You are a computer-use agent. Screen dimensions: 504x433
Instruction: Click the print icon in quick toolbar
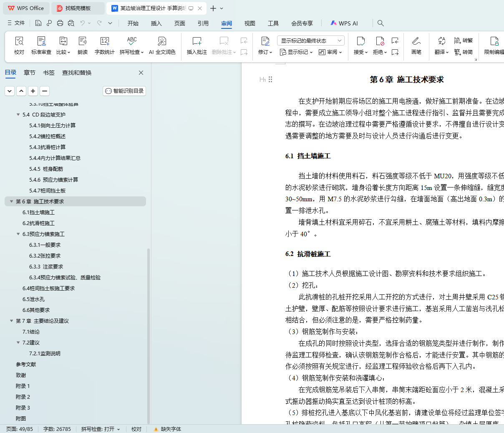click(x=60, y=23)
